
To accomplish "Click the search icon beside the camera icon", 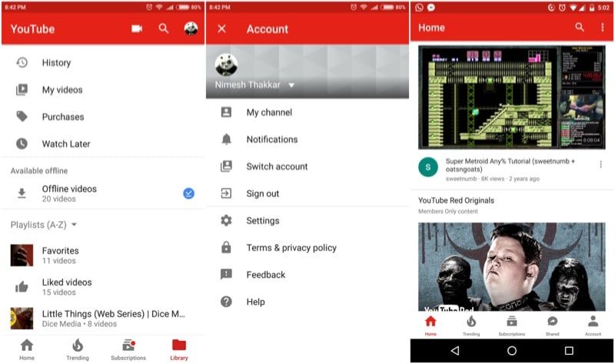I will coord(164,29).
